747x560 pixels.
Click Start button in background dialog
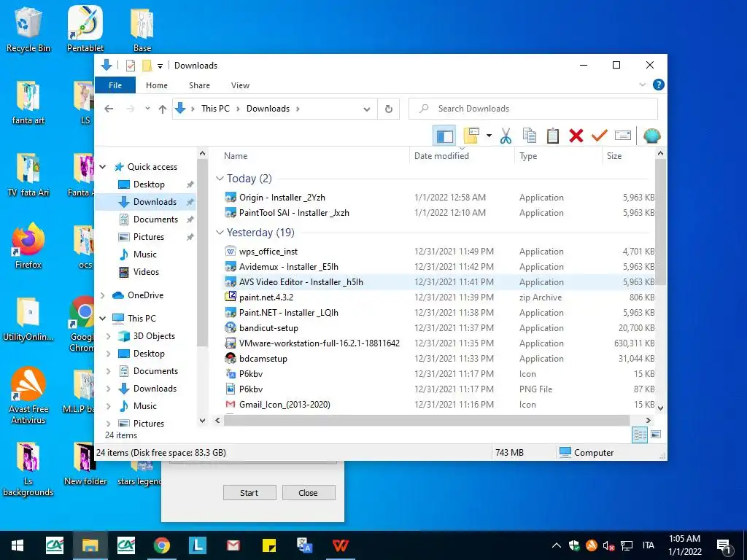(249, 493)
